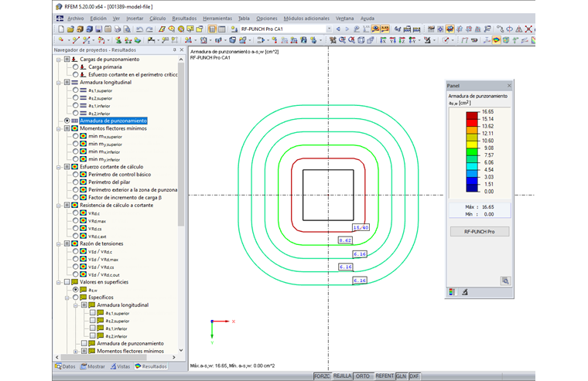Switch to the Datos navigator tab

click(65, 366)
